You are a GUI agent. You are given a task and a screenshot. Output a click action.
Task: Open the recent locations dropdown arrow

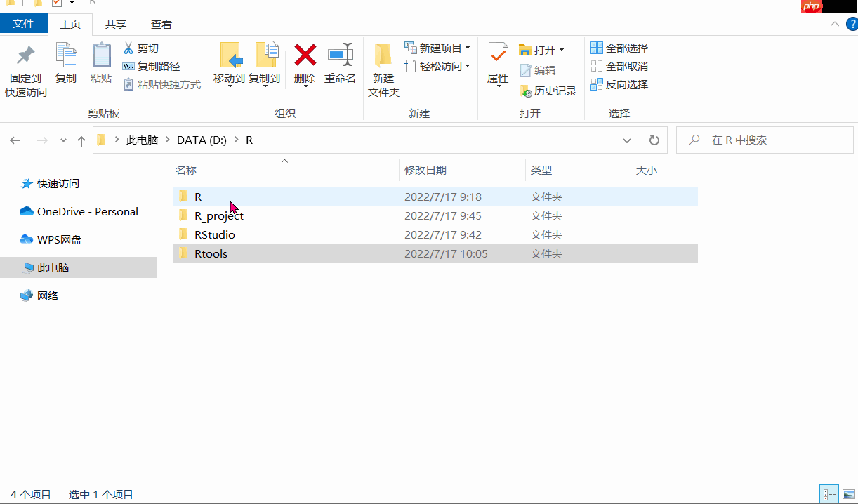(63, 140)
